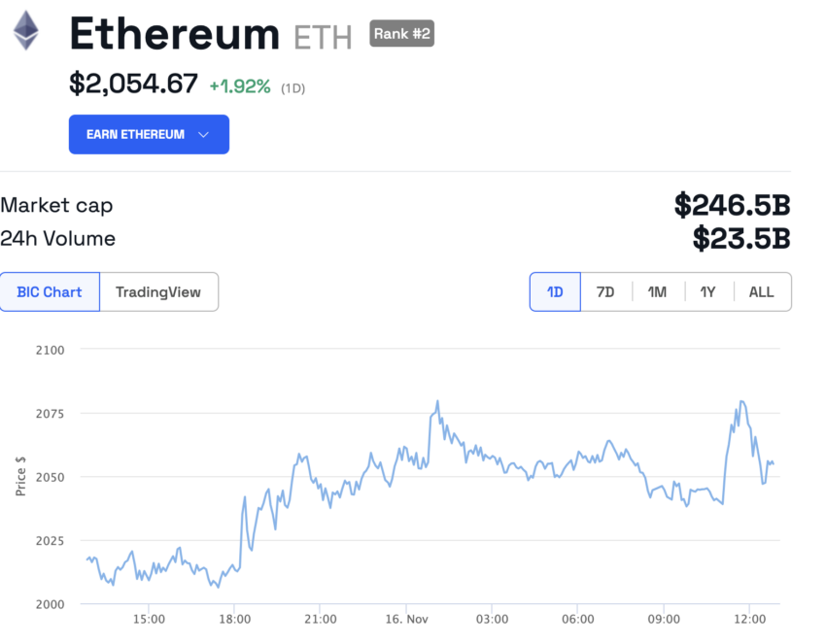The width and height of the screenshot is (826, 644).
Task: Click the Rank #2 badge
Action: coord(401,33)
